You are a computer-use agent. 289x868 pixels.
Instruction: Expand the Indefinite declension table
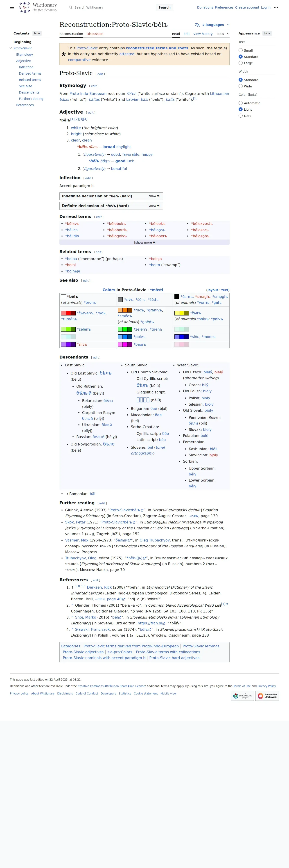tap(154, 196)
